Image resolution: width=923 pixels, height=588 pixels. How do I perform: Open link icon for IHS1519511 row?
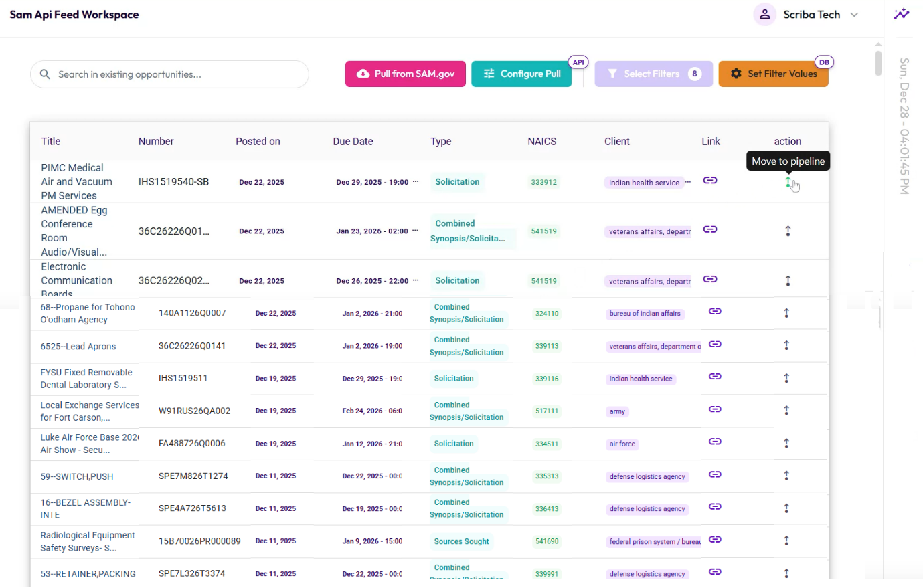(x=715, y=377)
